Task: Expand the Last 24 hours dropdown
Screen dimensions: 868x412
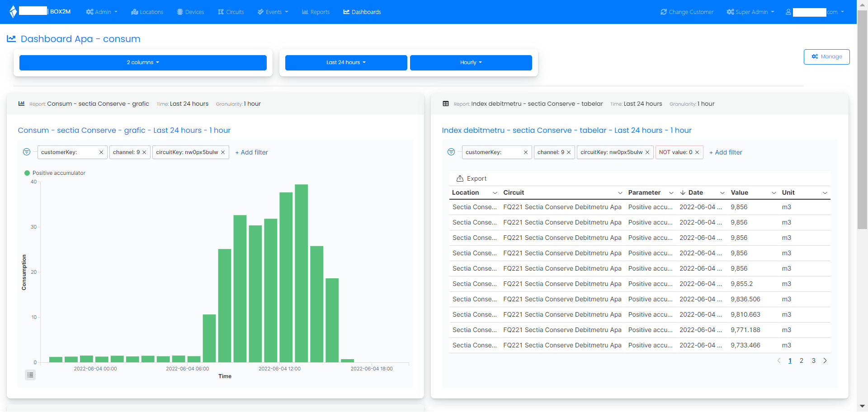Action: (x=346, y=63)
